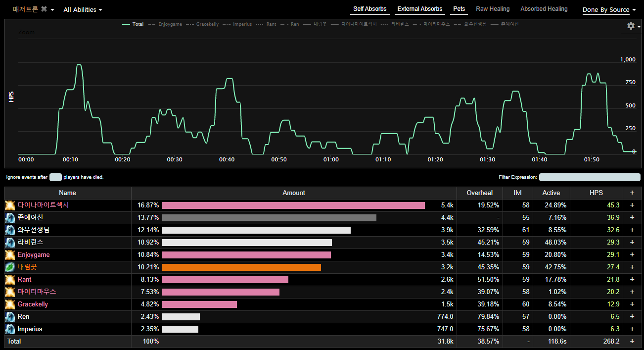Screen dimensions: 644x350
Task: Expand the 와우선생님 row with plus
Action: tap(632, 230)
